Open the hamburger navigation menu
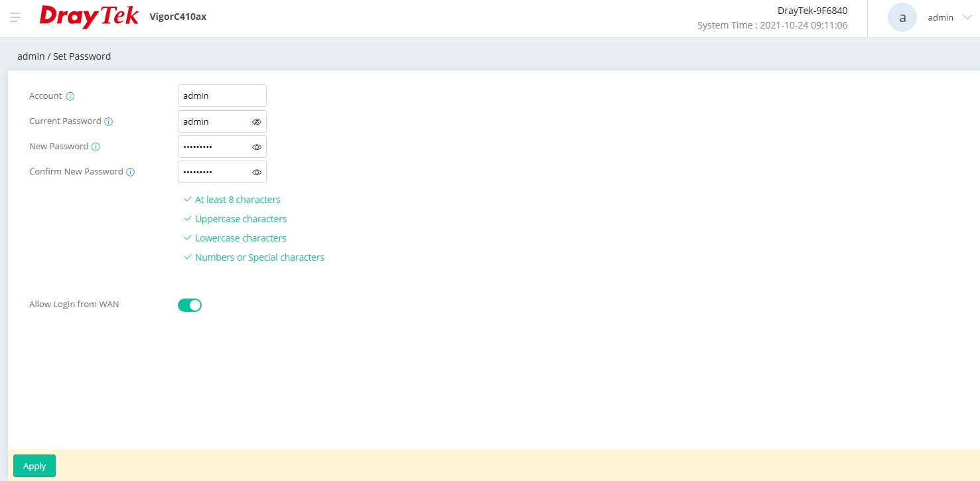980x481 pixels. point(15,17)
